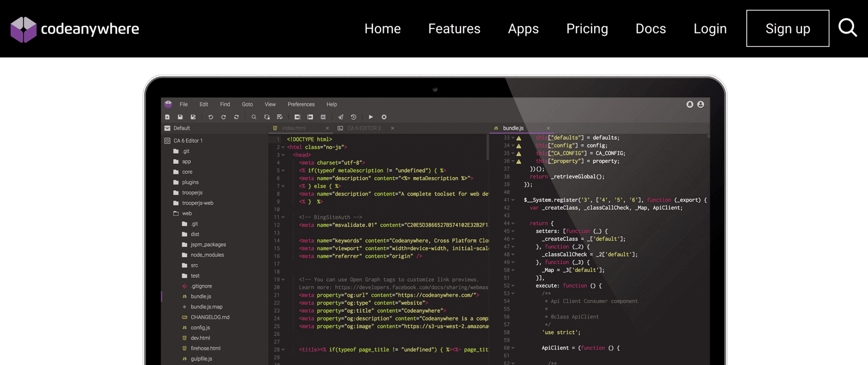The width and height of the screenshot is (868, 365).
Task: Fold code at line 28 arrow
Action: (x=283, y=350)
